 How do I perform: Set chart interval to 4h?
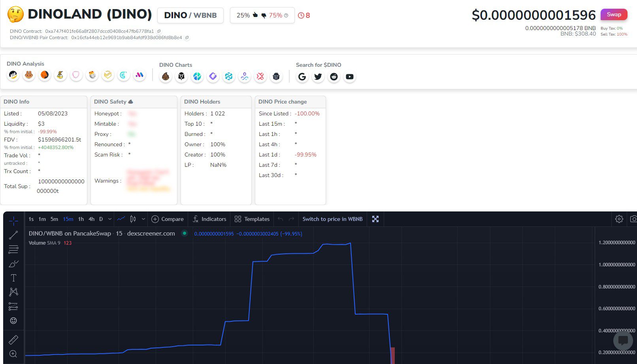[x=91, y=219]
